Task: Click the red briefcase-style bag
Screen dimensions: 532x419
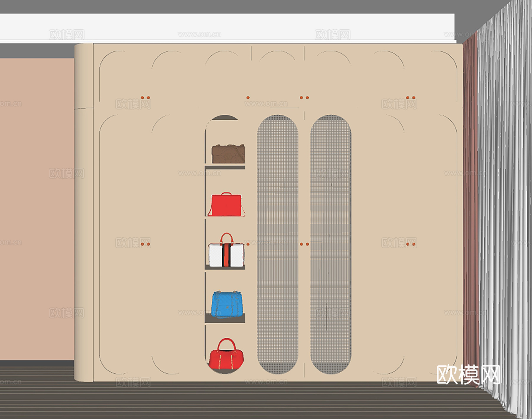Action: (x=226, y=204)
